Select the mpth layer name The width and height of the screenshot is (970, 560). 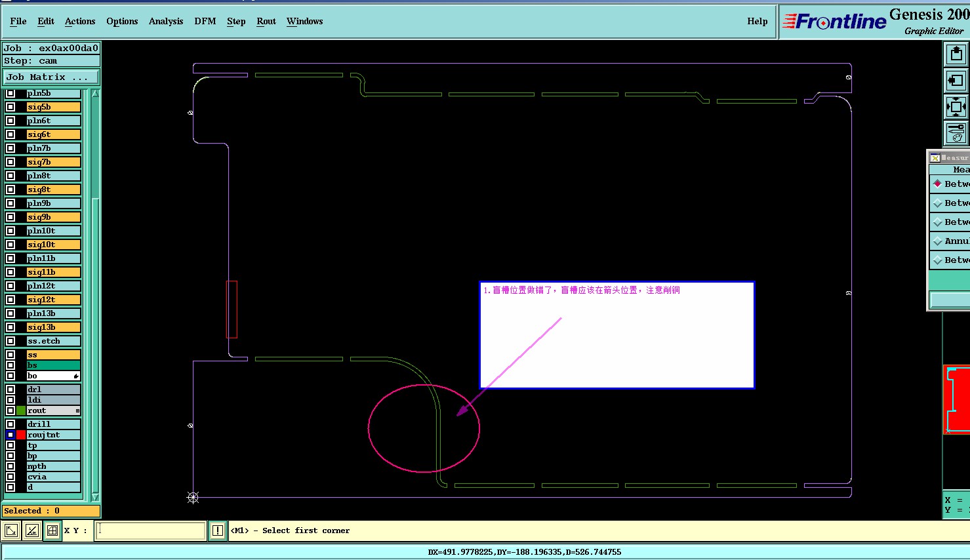tap(54, 466)
